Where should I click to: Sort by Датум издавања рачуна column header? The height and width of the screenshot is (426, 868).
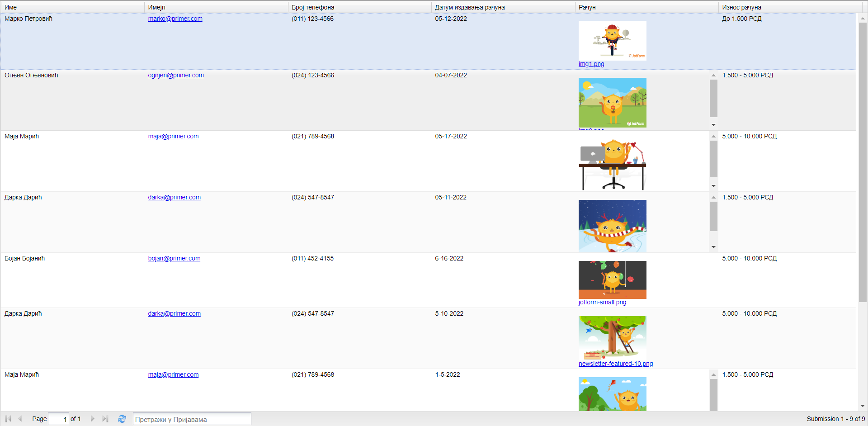[503, 7]
